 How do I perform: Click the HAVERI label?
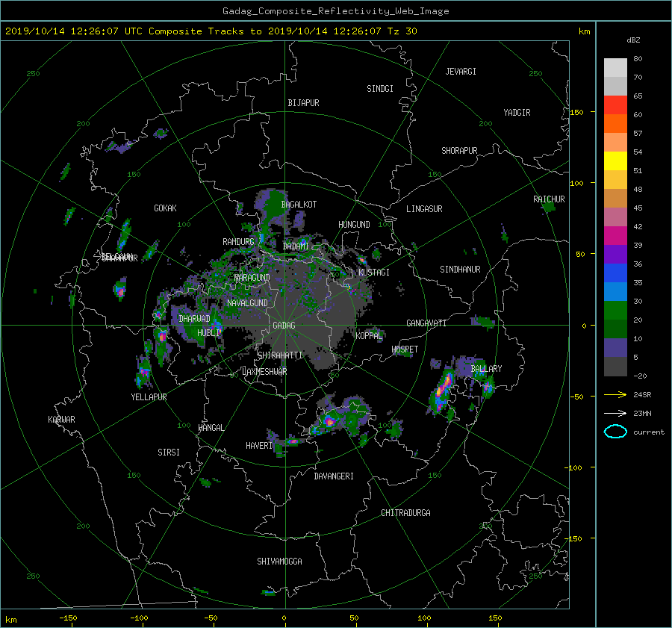tap(259, 446)
